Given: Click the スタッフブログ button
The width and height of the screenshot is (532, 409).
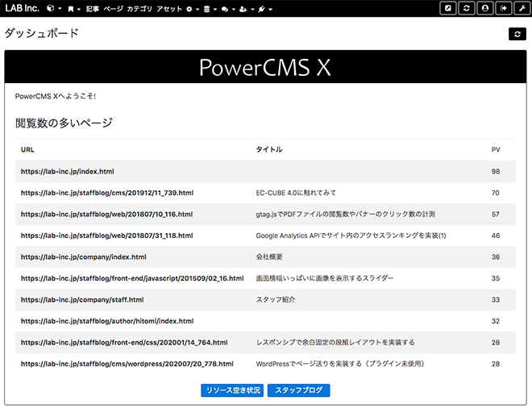Looking at the screenshot, I should [298, 390].
